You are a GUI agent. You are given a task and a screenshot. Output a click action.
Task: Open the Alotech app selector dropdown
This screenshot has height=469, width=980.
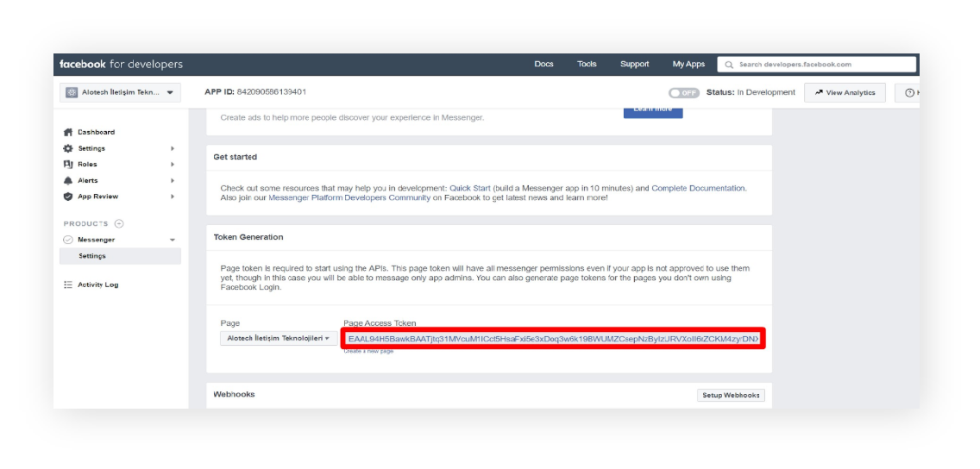(120, 92)
